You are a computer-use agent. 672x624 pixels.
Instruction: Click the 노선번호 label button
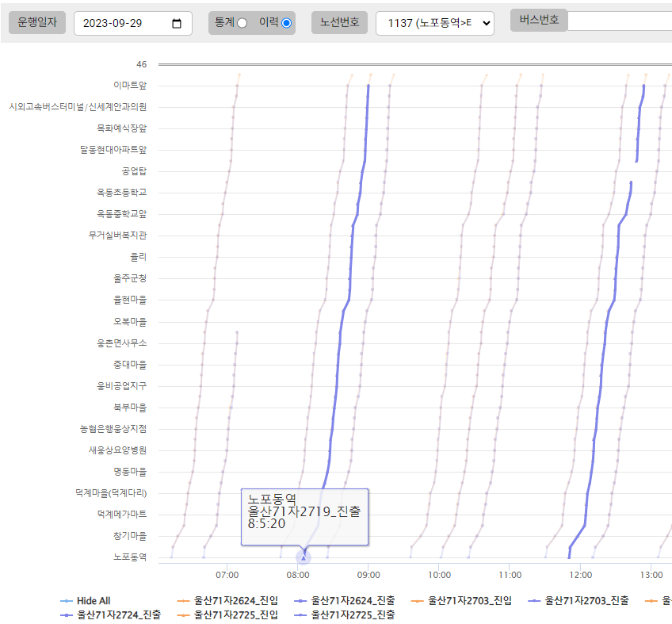click(x=339, y=23)
